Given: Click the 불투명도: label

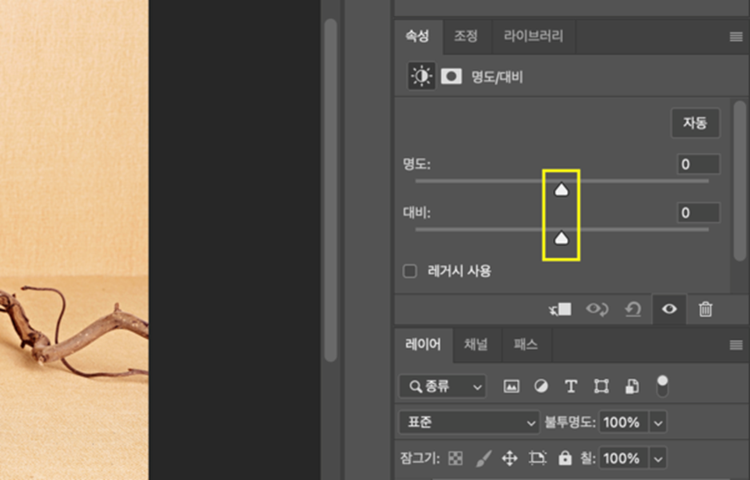Looking at the screenshot, I should click(x=570, y=423).
